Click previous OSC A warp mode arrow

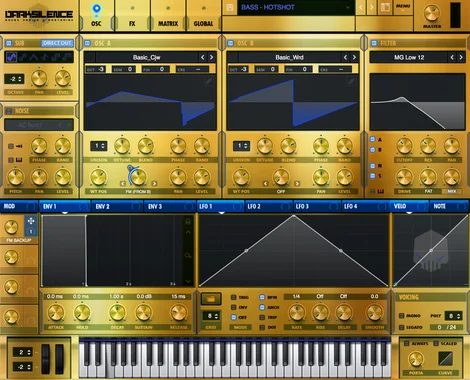point(123,184)
